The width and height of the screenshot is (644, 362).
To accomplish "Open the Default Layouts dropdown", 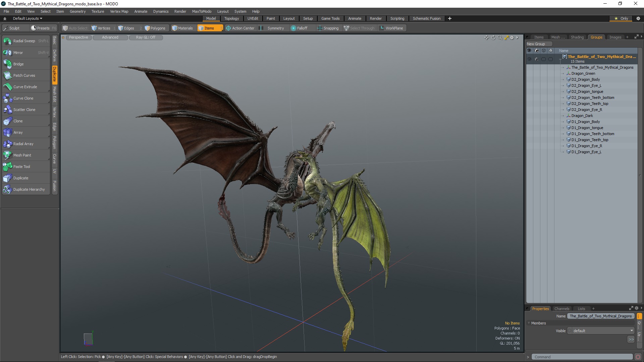I will (x=28, y=18).
